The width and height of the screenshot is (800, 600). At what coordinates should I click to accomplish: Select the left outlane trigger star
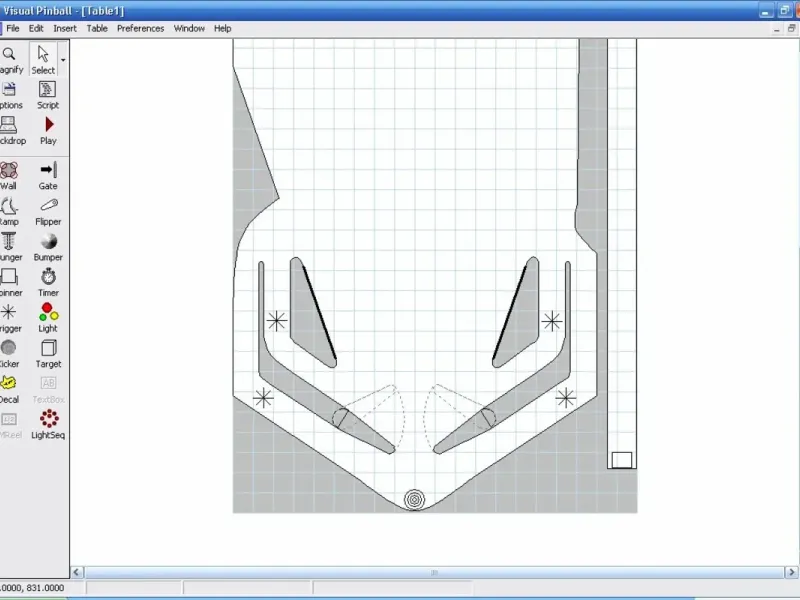tap(263, 398)
